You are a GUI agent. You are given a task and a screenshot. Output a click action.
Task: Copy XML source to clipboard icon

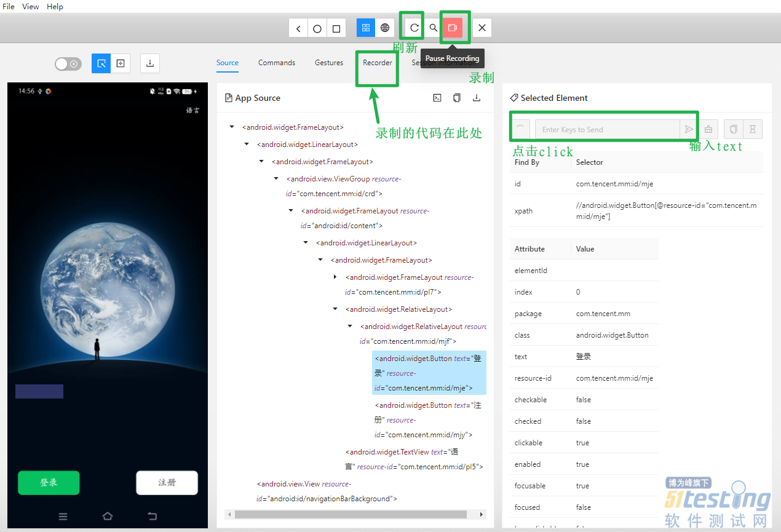(x=456, y=98)
